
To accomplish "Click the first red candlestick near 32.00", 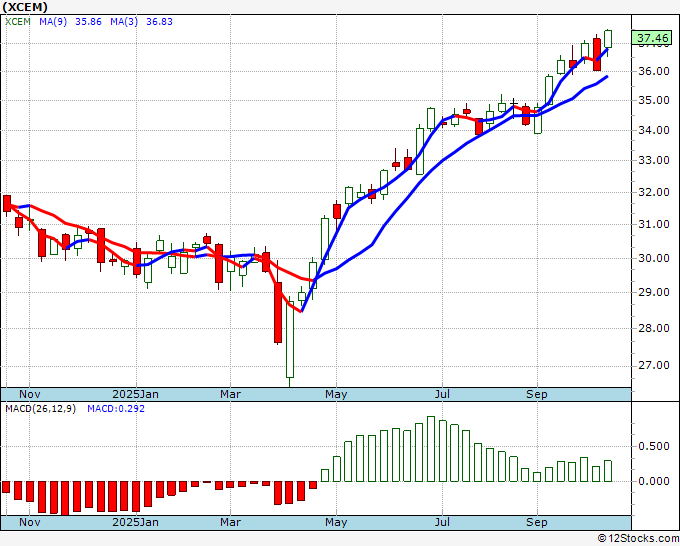I will click(7, 204).
